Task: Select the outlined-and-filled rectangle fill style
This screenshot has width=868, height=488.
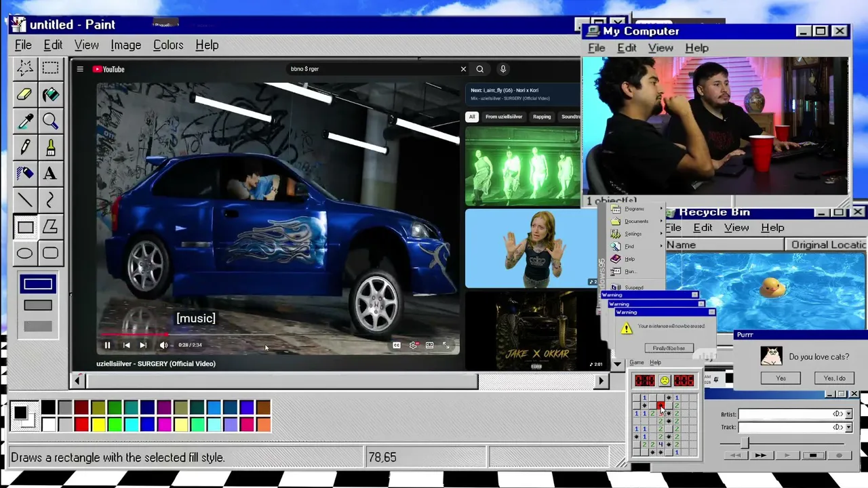Action: 38,306
